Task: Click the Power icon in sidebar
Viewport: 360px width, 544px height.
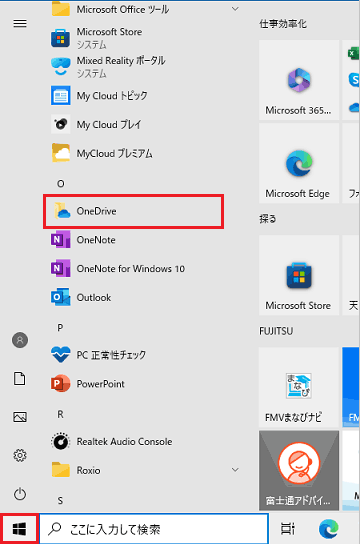Action: click(20, 494)
